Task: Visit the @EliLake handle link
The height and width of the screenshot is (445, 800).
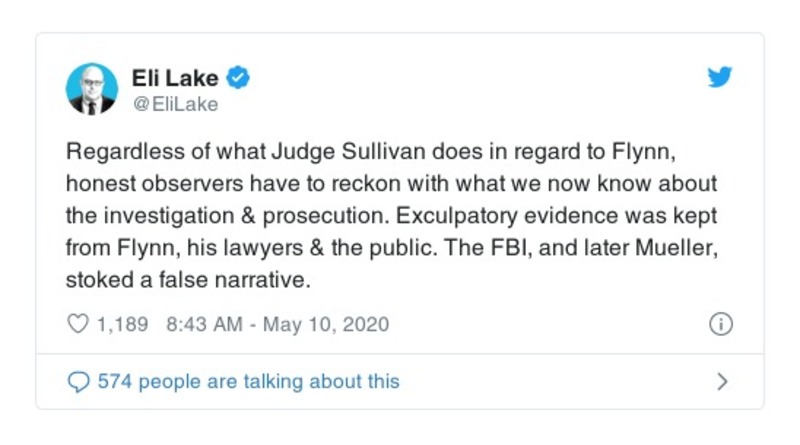Action: click(x=174, y=104)
